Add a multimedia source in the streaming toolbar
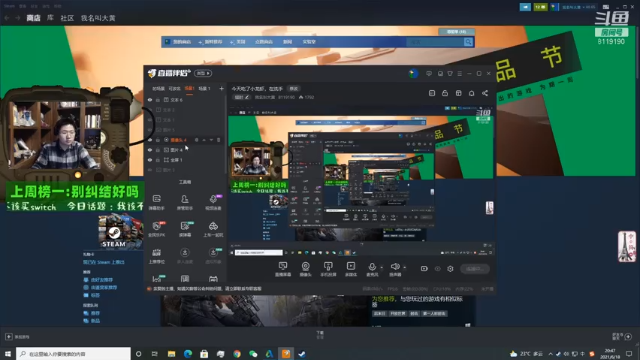Viewport: 640px width, 360px height. (351, 267)
